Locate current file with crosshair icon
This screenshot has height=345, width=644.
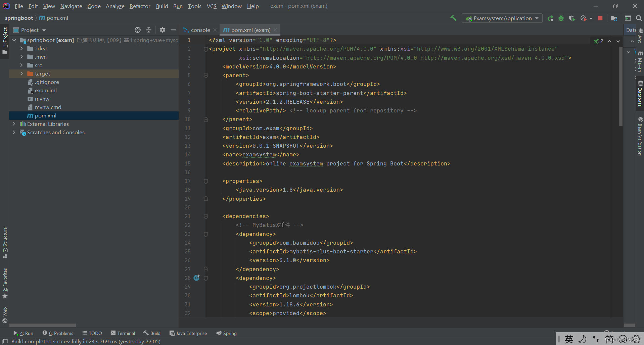(x=138, y=30)
